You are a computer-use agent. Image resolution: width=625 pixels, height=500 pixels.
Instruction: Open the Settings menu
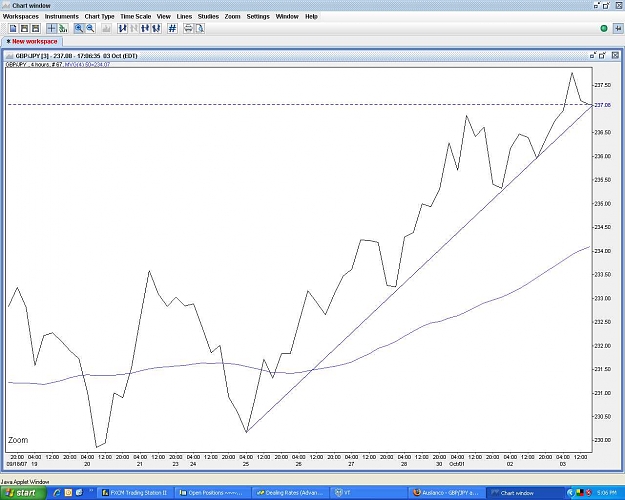(258, 16)
